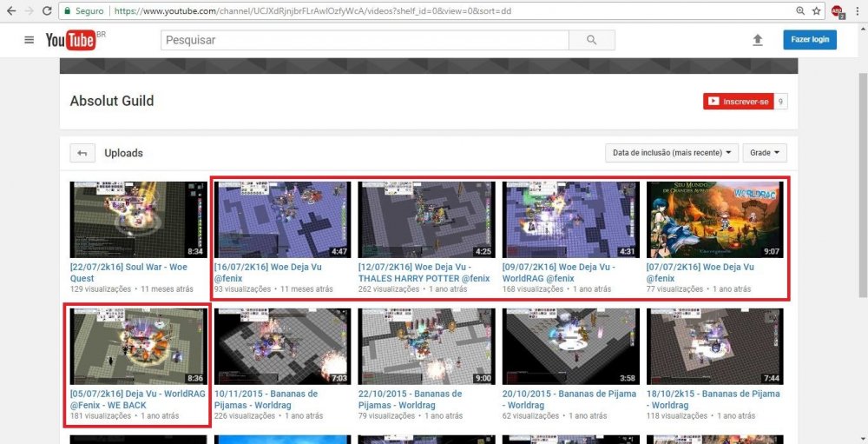Open the 22/10/2015 Bananas de Pijamas thumbnail
This screenshot has width=868, height=444.
tap(427, 347)
